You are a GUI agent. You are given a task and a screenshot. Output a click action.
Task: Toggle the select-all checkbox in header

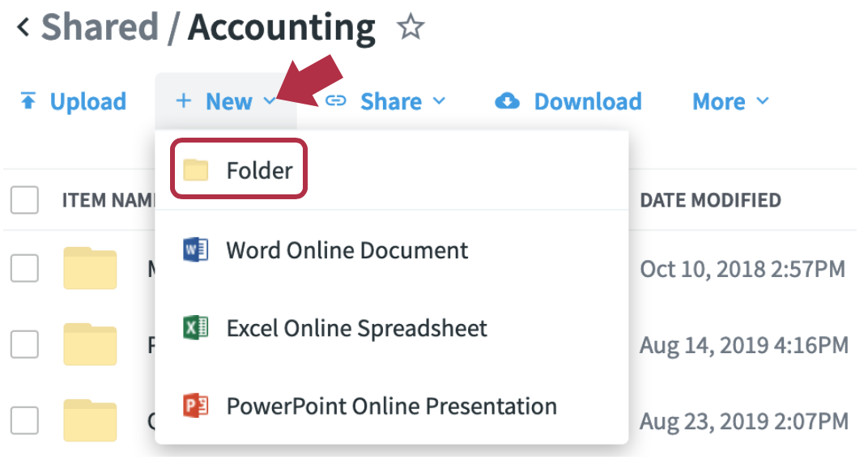24,199
